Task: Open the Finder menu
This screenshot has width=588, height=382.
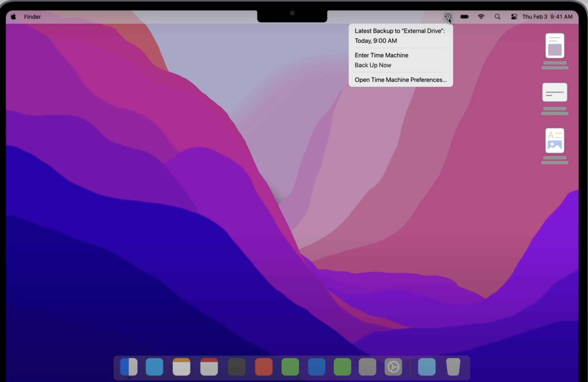Action: (32, 17)
